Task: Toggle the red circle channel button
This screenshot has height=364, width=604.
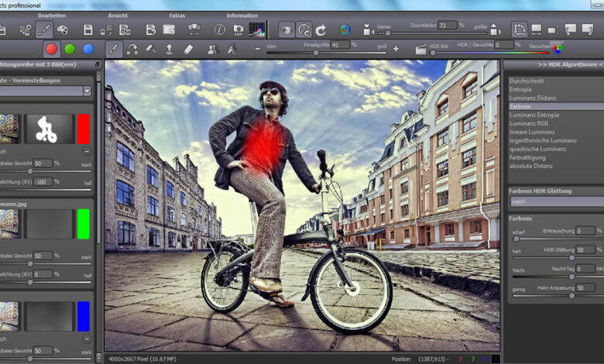Action: pos(52,49)
